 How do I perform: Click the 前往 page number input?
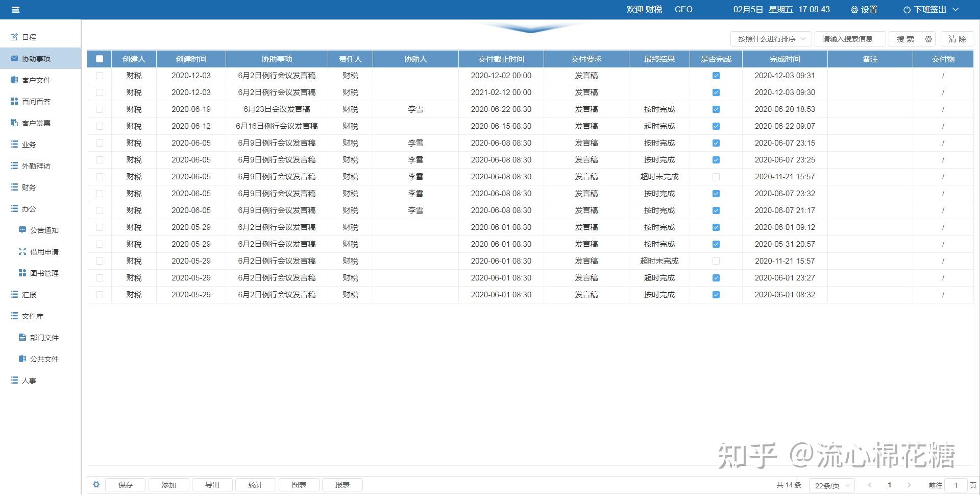tap(956, 485)
